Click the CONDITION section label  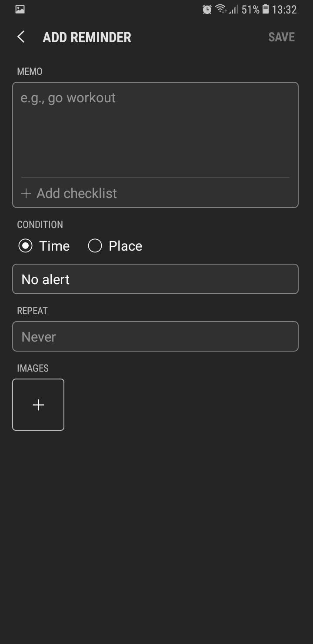tap(40, 225)
